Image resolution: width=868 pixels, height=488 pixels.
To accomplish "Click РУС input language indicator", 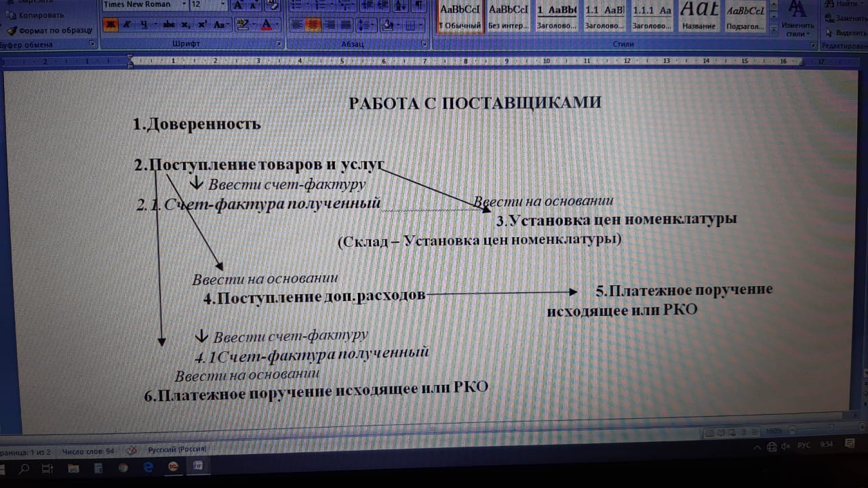I will [804, 445].
